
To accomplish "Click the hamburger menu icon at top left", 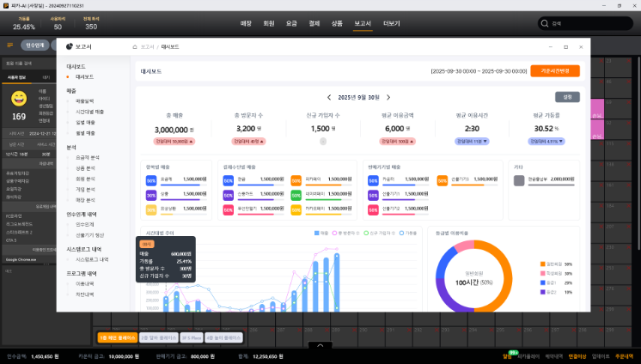I will (x=10, y=45).
